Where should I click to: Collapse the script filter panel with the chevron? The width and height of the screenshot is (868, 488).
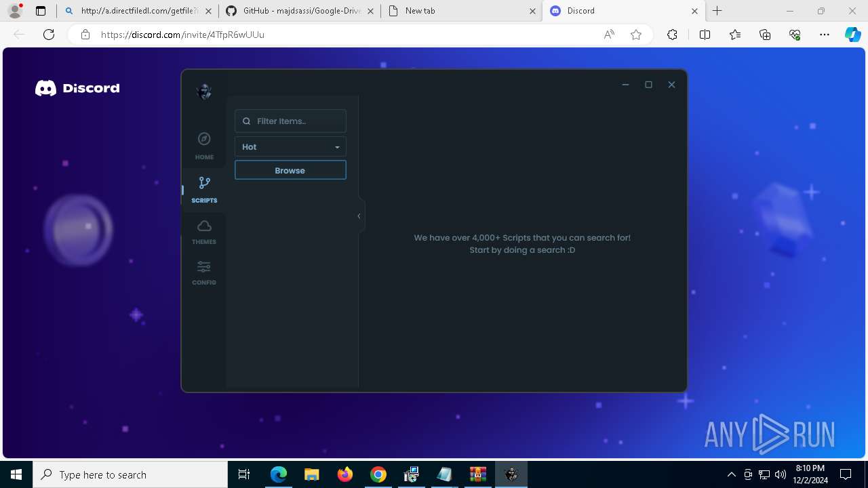[359, 216]
